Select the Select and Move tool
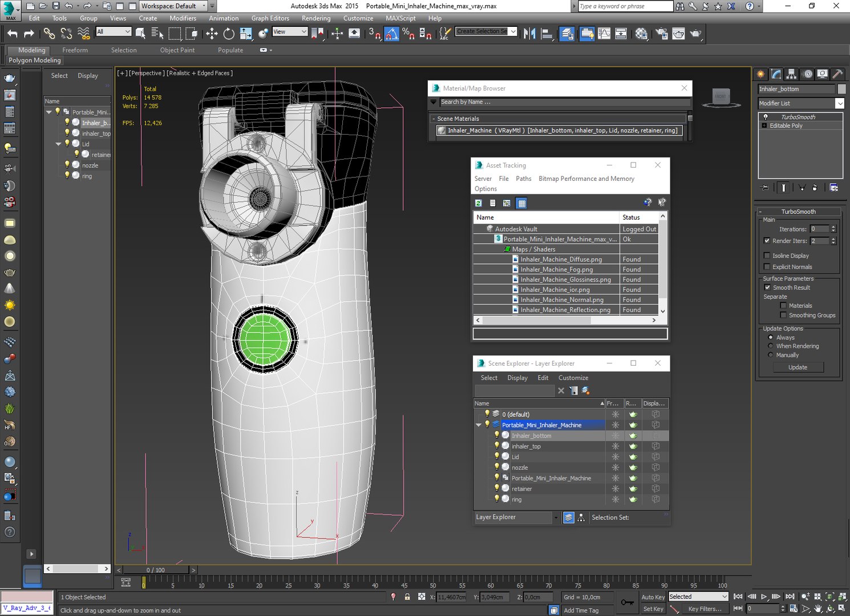 coord(212,34)
